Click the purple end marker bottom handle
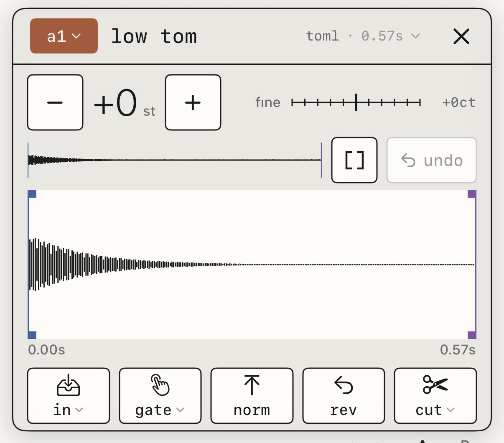 tap(472, 335)
